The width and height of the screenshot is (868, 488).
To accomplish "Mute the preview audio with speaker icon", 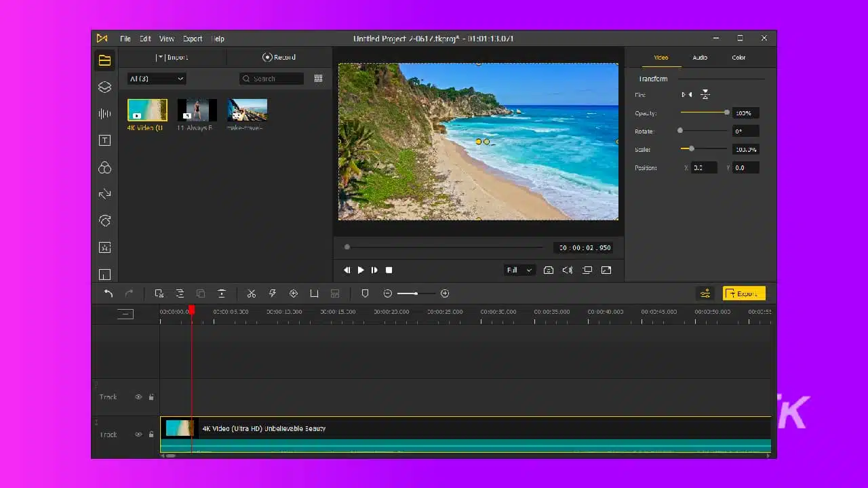I will pos(568,270).
